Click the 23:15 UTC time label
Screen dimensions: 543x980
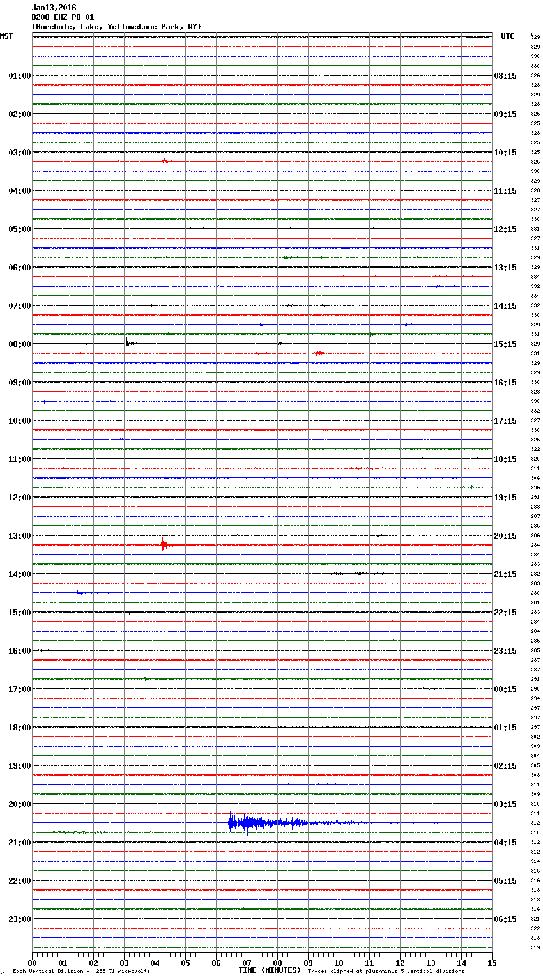pos(505,651)
